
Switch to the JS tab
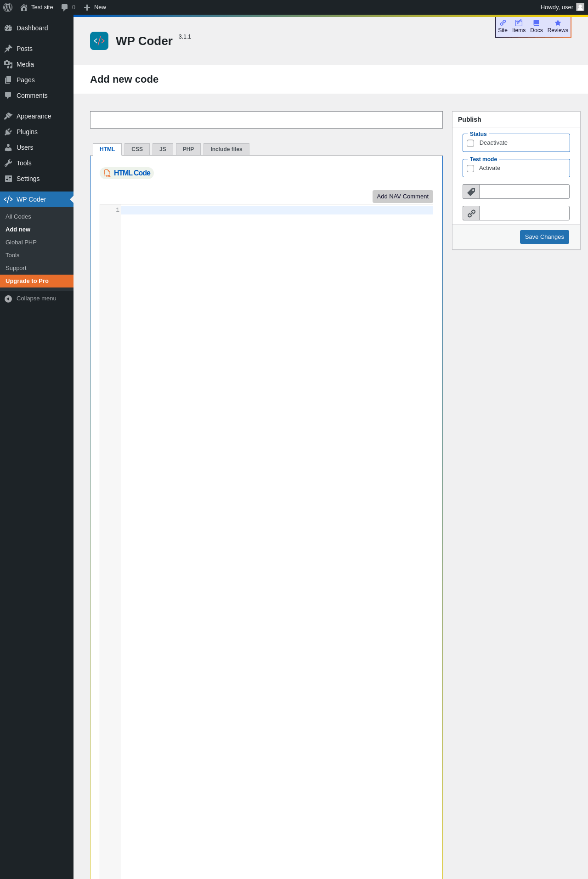[x=163, y=149]
